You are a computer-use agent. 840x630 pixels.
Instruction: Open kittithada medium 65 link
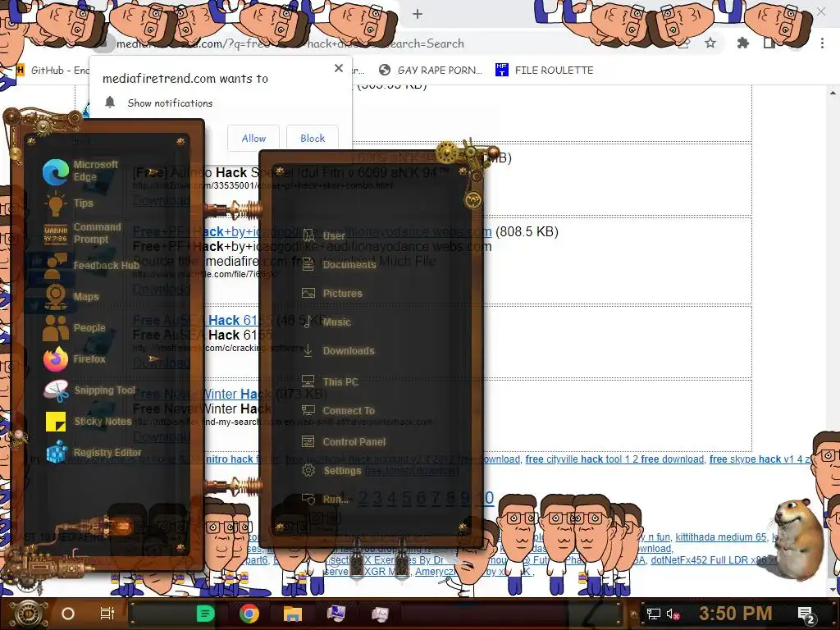pyautogui.click(x=720, y=536)
